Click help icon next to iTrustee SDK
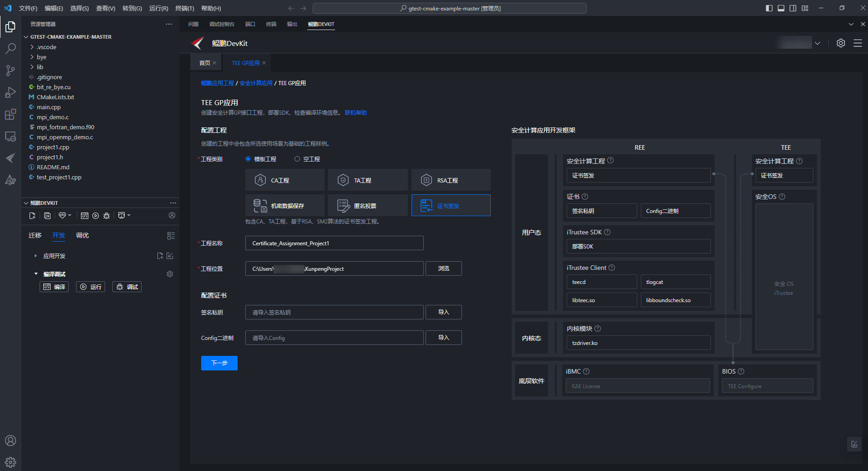868x471 pixels. [607, 232]
